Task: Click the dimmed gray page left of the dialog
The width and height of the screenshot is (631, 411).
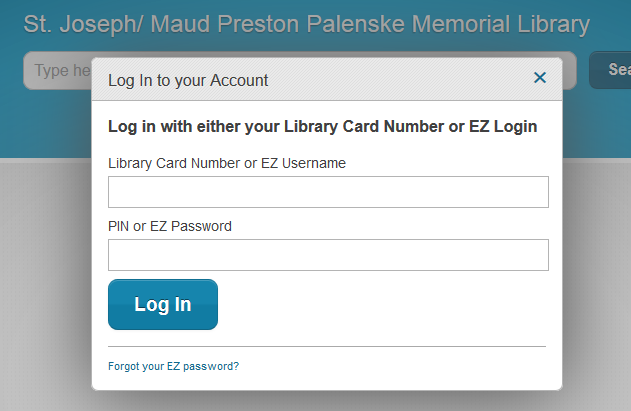Action: (x=45, y=280)
